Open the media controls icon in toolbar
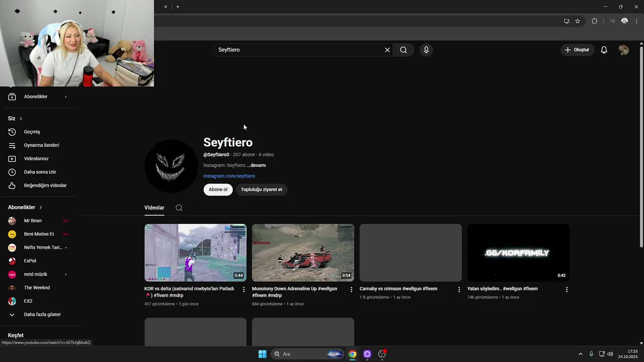 pos(612,21)
